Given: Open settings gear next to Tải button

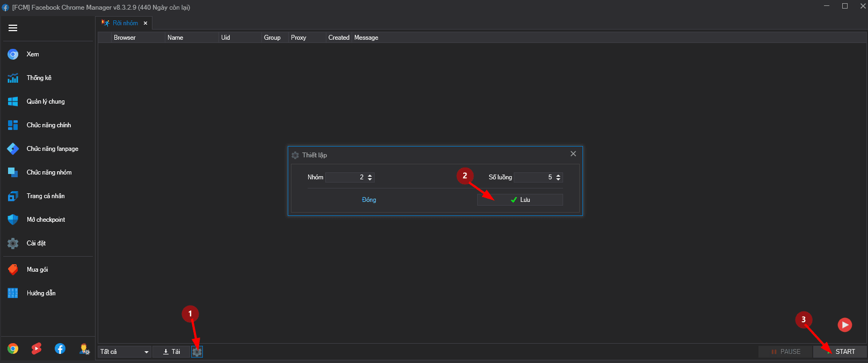Looking at the screenshot, I should coord(197,352).
